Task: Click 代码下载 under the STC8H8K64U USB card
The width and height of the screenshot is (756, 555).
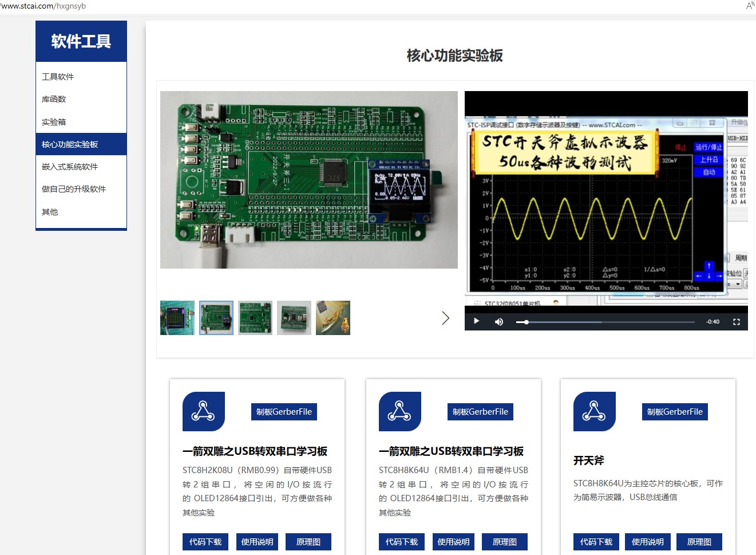Action: tap(402, 542)
